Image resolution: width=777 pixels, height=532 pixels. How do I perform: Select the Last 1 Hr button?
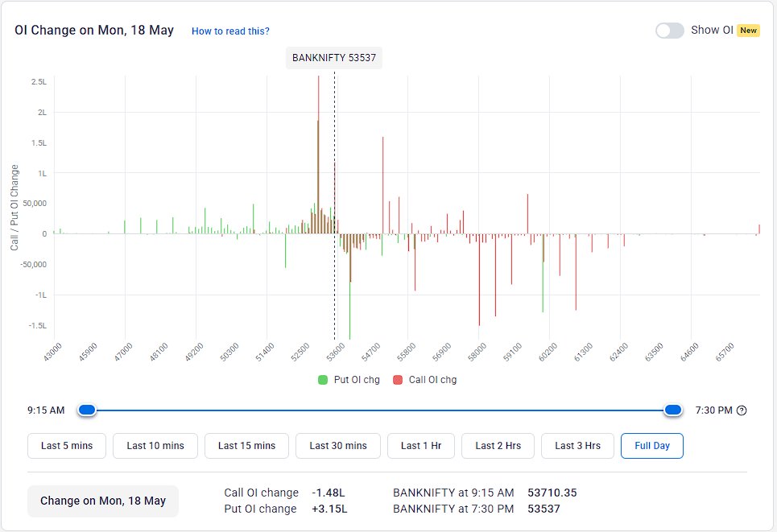[x=421, y=446]
